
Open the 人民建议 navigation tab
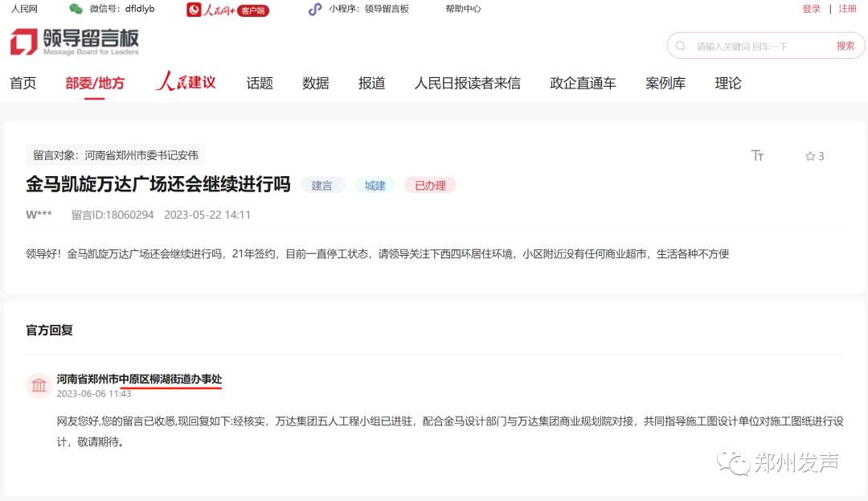tap(186, 81)
